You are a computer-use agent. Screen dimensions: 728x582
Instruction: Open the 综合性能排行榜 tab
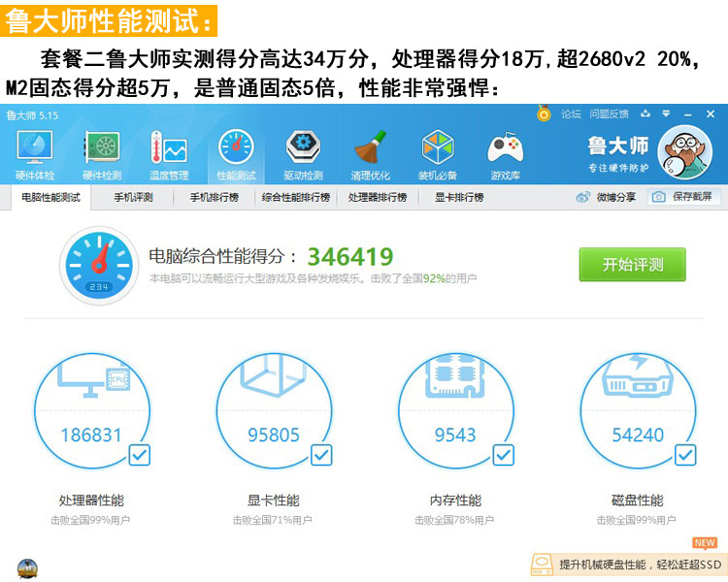click(296, 197)
